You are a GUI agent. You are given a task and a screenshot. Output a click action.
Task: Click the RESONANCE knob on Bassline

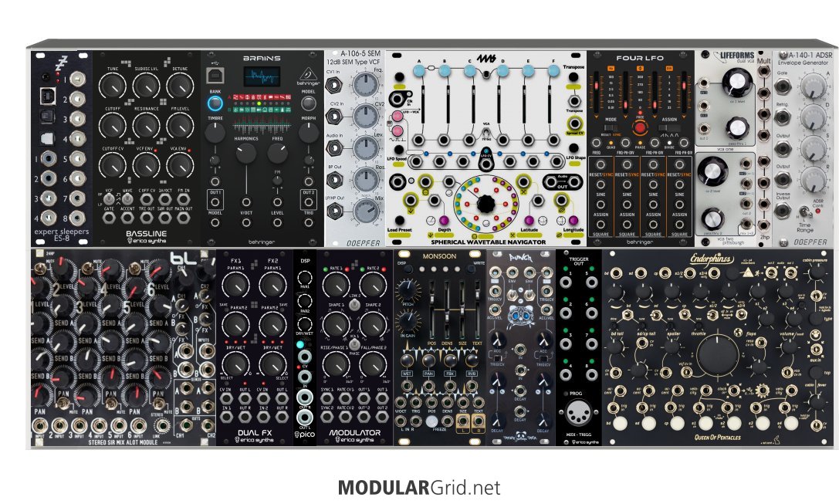coord(146,126)
